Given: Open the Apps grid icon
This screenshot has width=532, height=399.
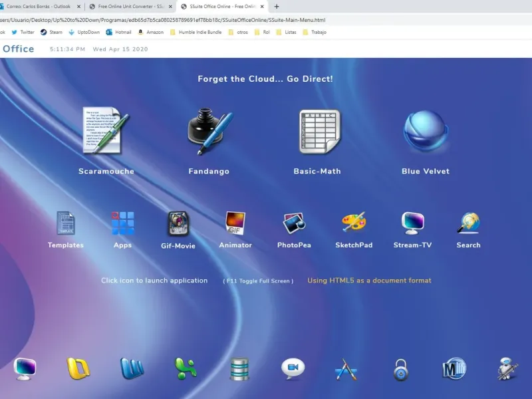Looking at the screenshot, I should pyautogui.click(x=122, y=223).
